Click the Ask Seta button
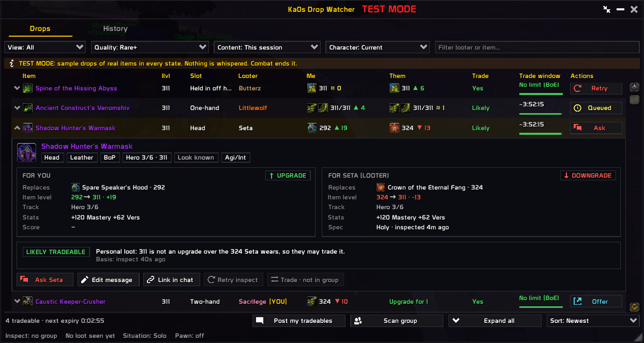 (x=45, y=279)
